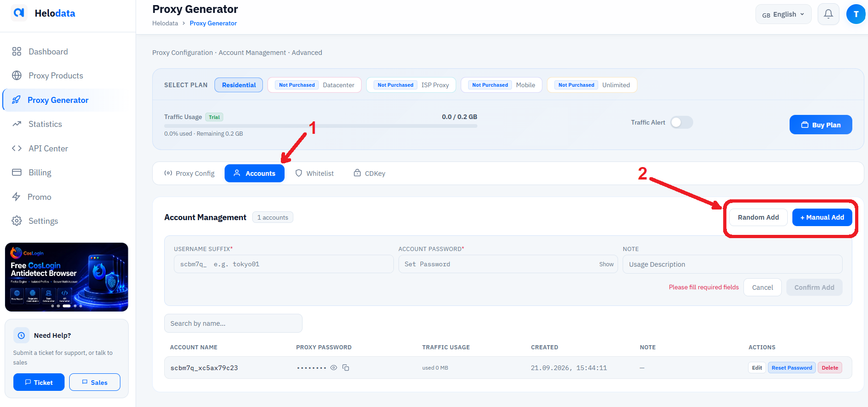Click the Promo lightning icon
Image resolution: width=868 pixels, height=407 pixels.
[x=16, y=197]
